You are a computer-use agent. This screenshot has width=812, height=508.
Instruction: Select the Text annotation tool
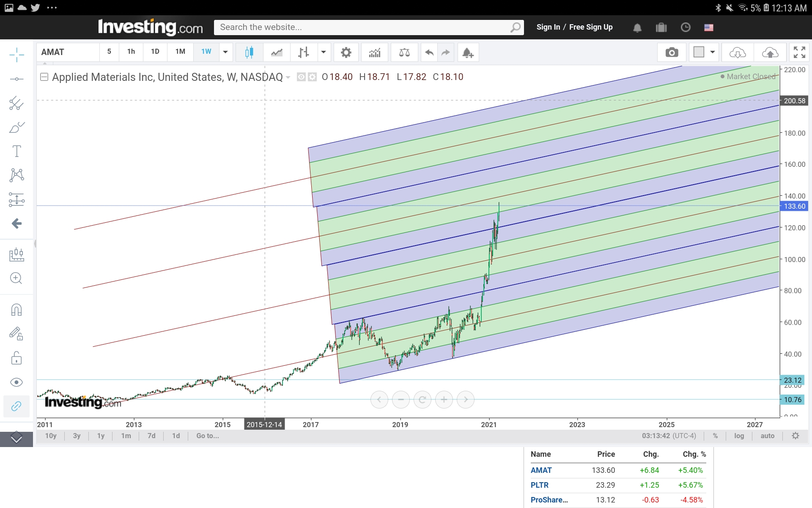point(16,151)
